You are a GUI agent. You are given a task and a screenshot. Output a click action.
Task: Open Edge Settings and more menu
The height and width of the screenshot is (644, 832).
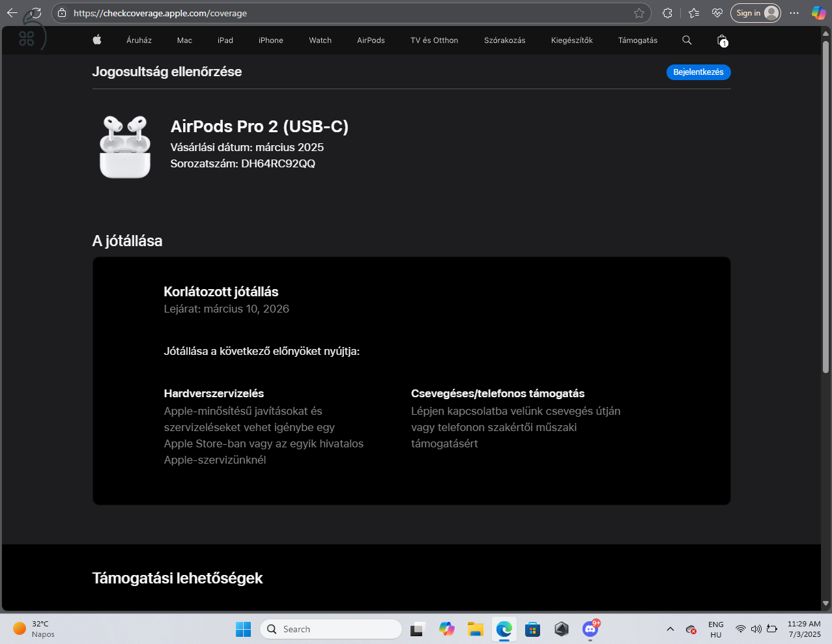click(x=794, y=13)
